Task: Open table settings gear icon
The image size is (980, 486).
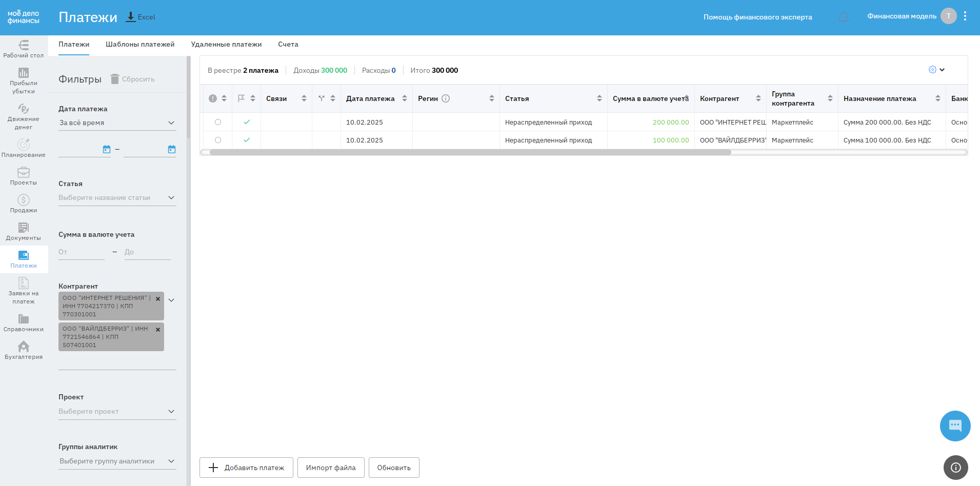Action: [932, 70]
